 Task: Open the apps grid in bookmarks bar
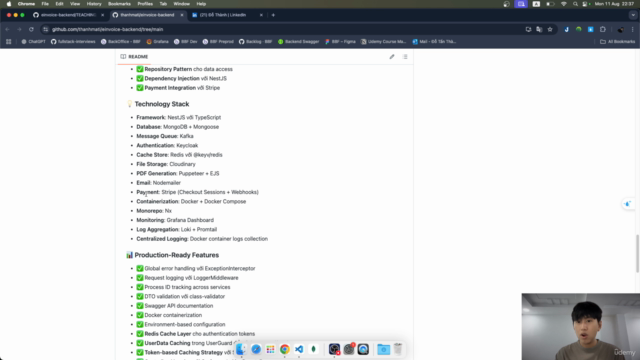coord(9,42)
